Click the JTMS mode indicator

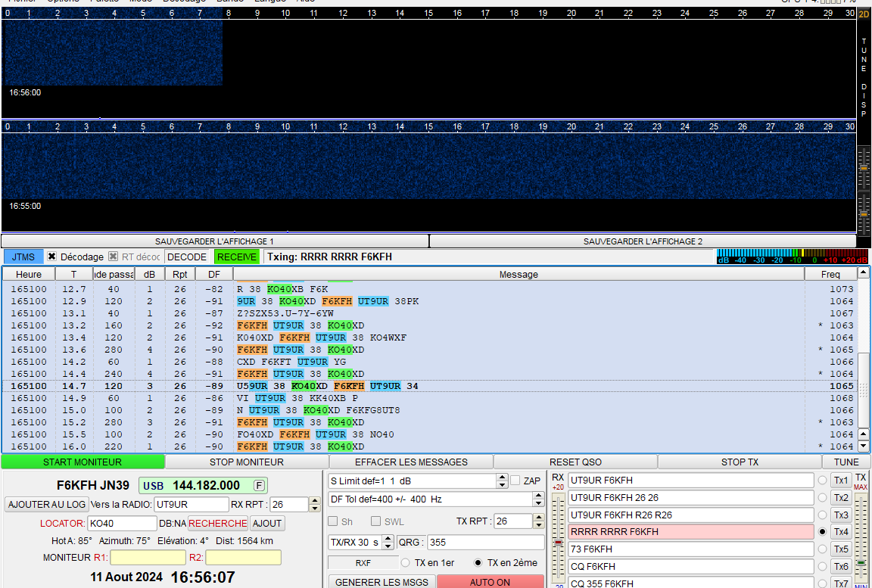23,257
